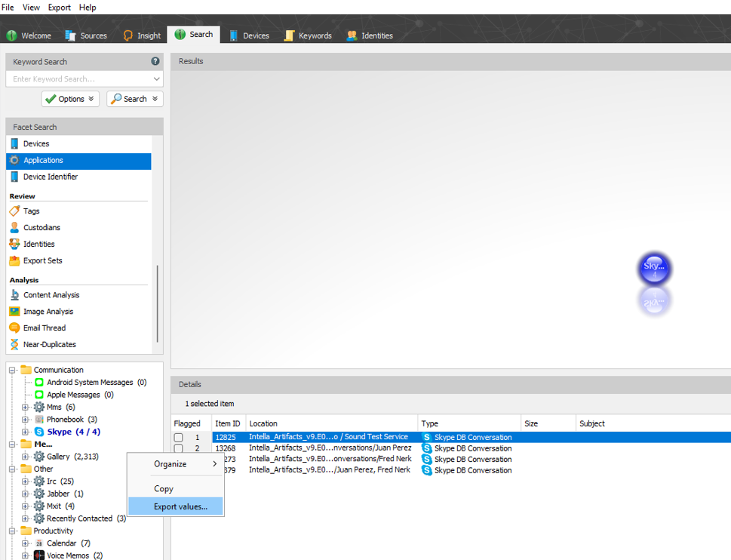Open the keyword search dropdown arrow
This screenshot has width=731, height=560.
[x=156, y=79]
